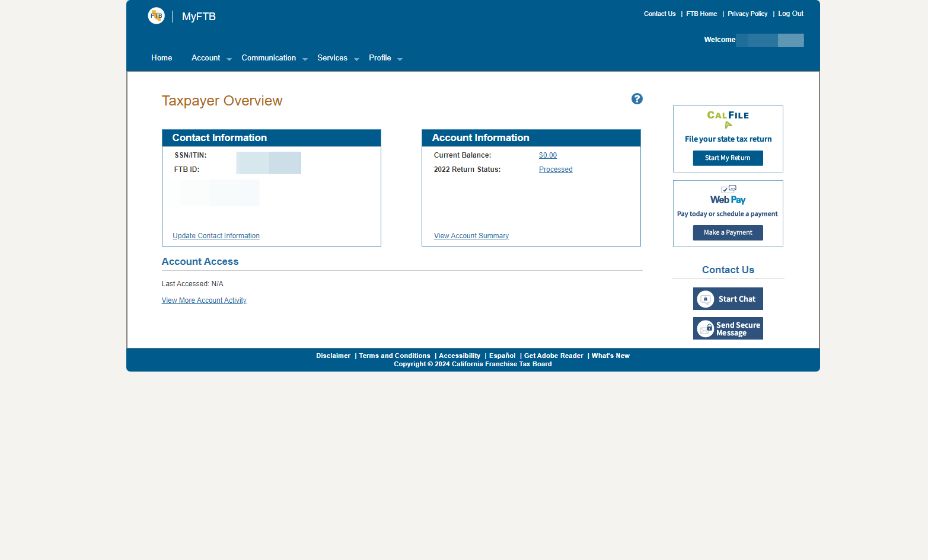
Task: Click the FTB logo icon
Action: 156,16
